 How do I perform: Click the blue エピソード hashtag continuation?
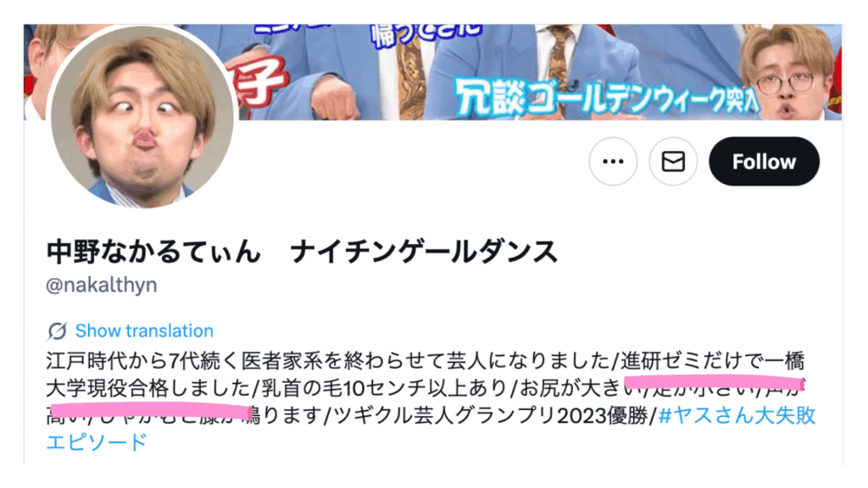(x=97, y=442)
